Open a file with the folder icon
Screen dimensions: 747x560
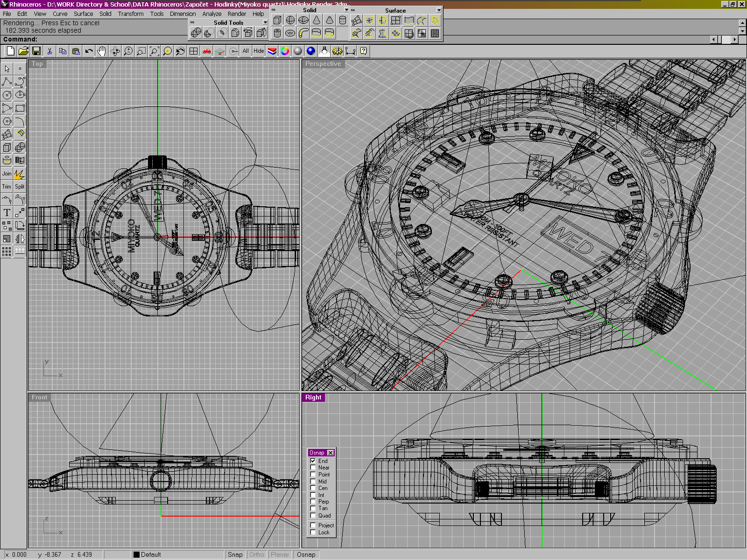(23, 51)
